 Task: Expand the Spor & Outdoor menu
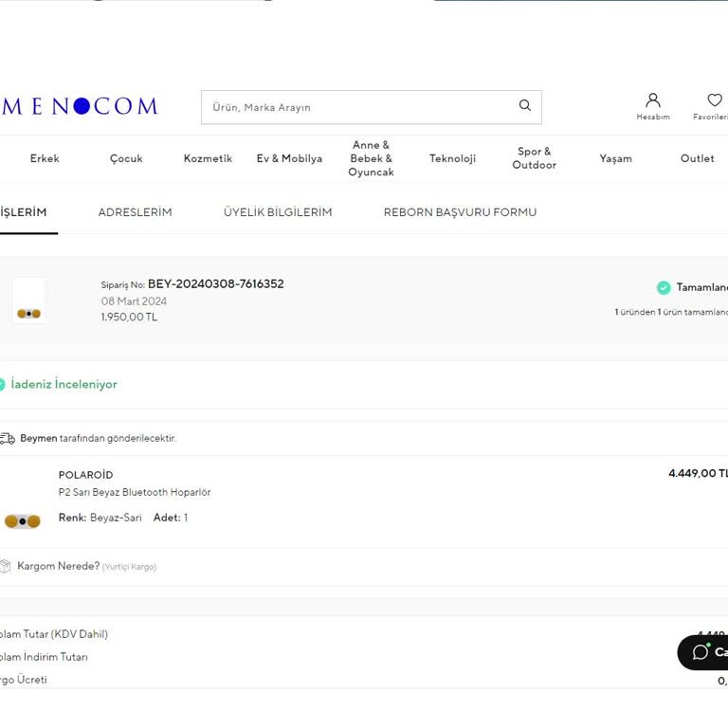(x=534, y=158)
